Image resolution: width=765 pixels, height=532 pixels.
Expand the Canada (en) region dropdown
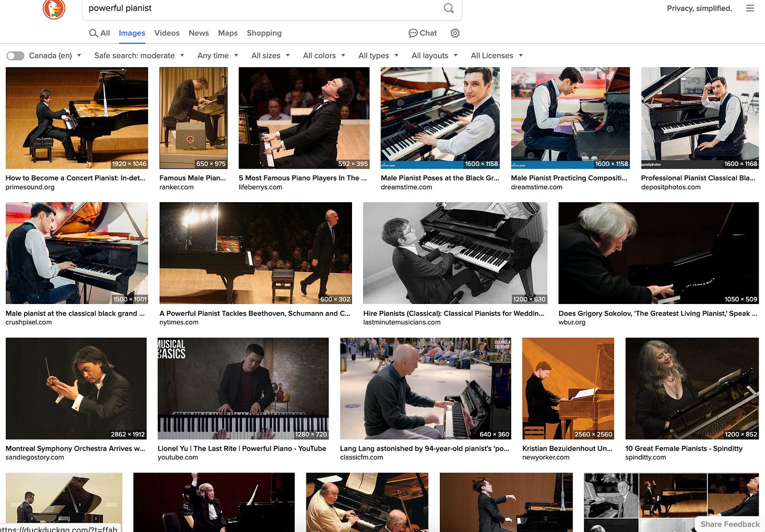point(55,56)
